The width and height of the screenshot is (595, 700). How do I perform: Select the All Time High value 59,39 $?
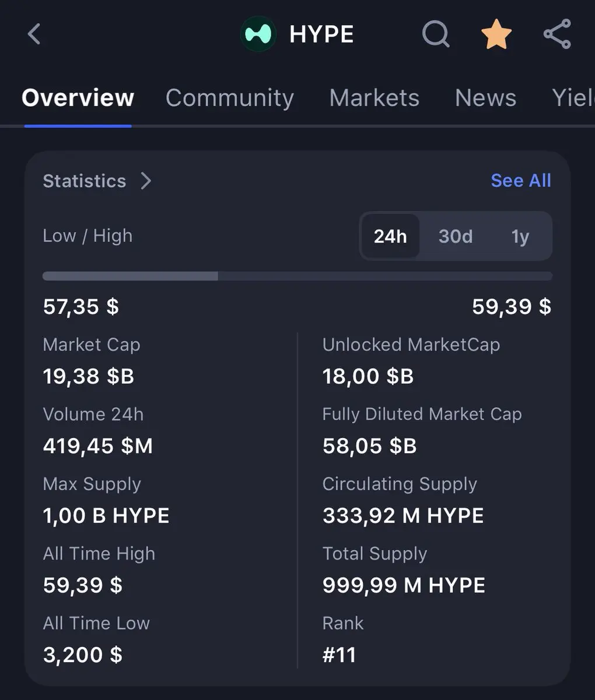(83, 585)
